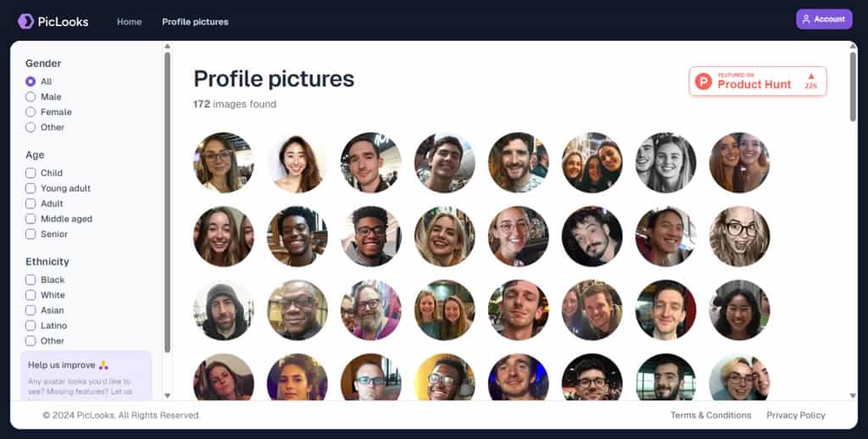The height and width of the screenshot is (439, 868).
Task: Click the sidebar scrollbar down arrow
Action: [x=167, y=395]
